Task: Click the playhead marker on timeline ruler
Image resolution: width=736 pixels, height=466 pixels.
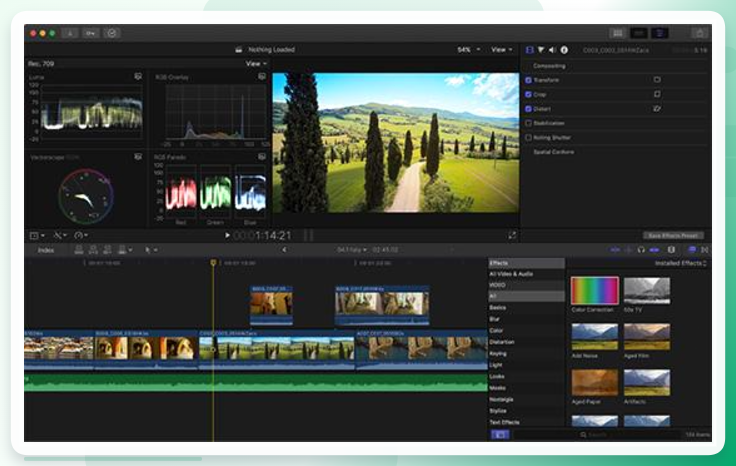Action: coord(213,263)
